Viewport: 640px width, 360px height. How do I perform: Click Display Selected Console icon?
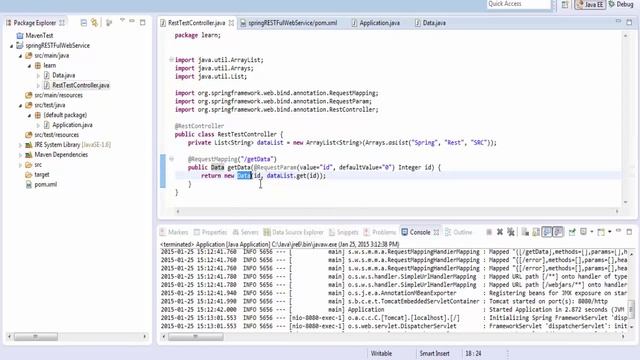584,232
